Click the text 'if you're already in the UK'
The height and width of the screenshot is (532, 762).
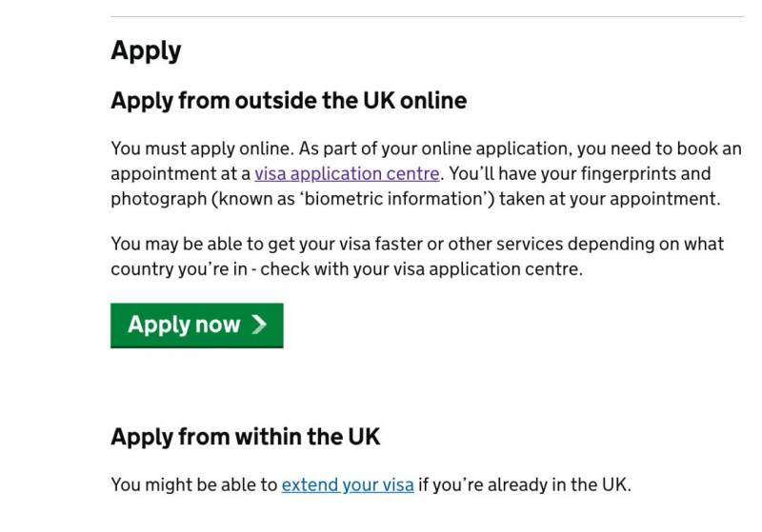pyautogui.click(x=524, y=484)
